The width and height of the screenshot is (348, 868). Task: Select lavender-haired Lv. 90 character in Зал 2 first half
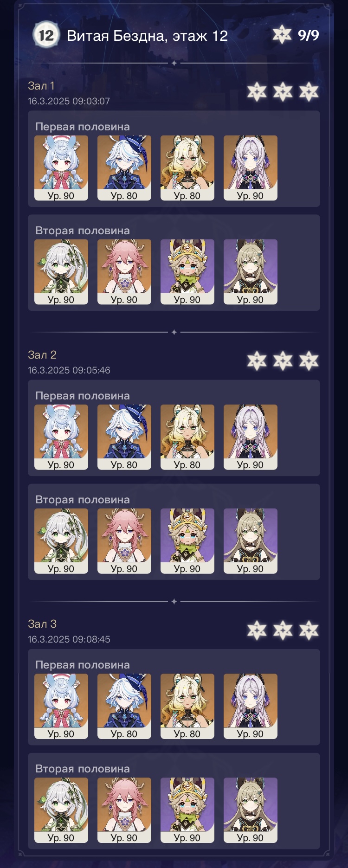pos(251,437)
